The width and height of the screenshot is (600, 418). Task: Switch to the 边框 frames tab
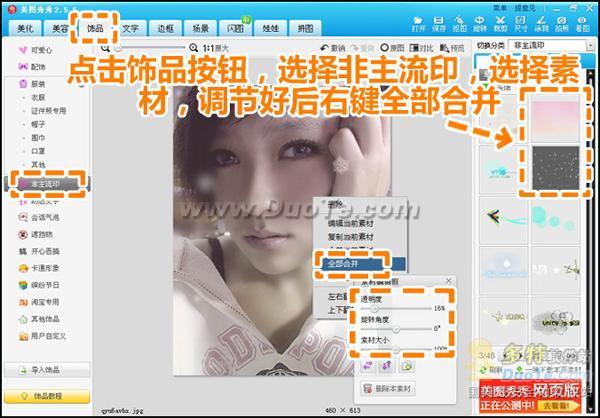tap(165, 28)
